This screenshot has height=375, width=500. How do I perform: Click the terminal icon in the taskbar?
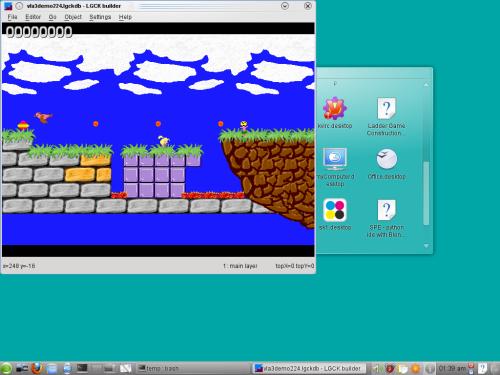pyautogui.click(x=82, y=368)
